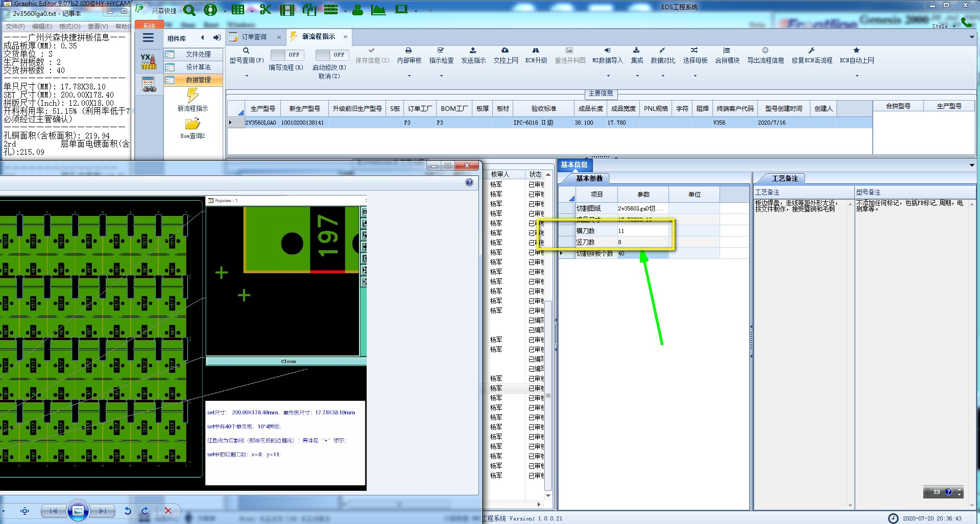Click the YX factory sidebar icon

149,62
